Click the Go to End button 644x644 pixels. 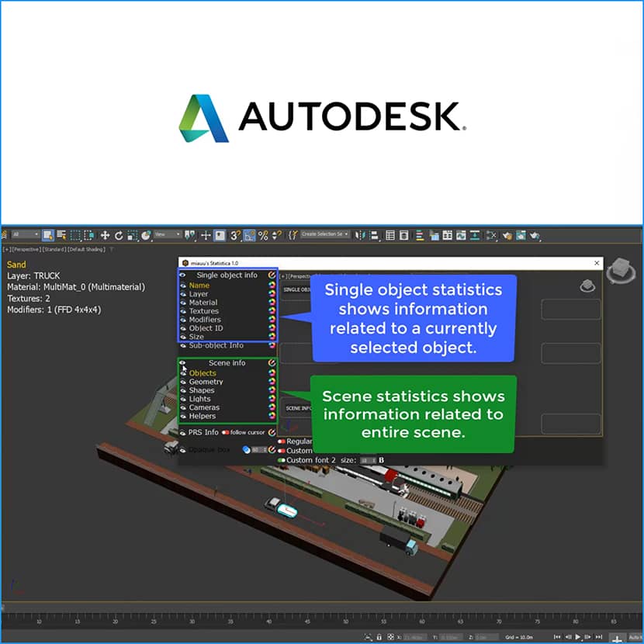tap(599, 637)
